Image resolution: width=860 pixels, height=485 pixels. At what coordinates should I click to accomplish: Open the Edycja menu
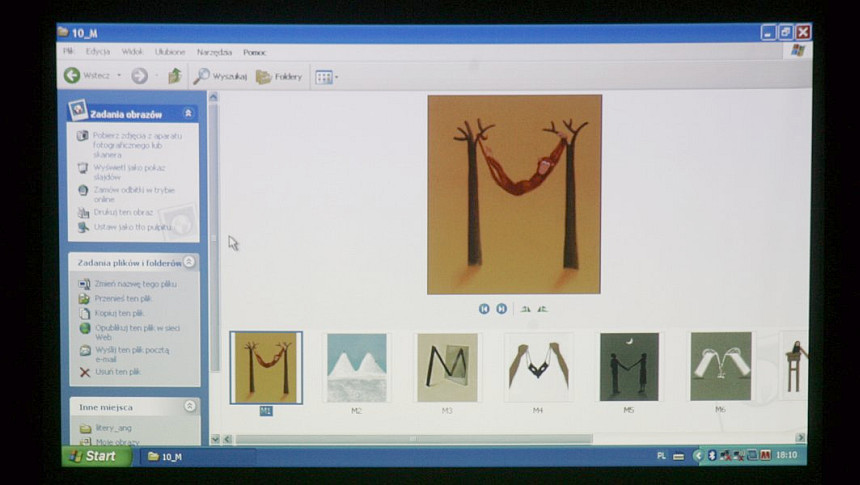98,51
